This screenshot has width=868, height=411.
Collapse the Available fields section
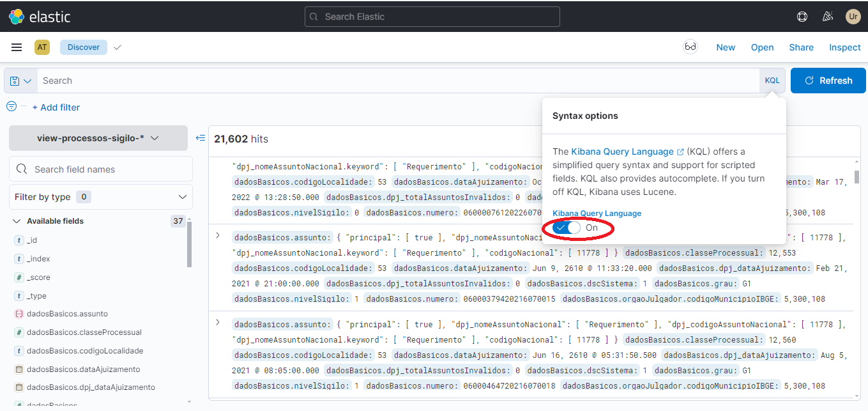coord(17,221)
